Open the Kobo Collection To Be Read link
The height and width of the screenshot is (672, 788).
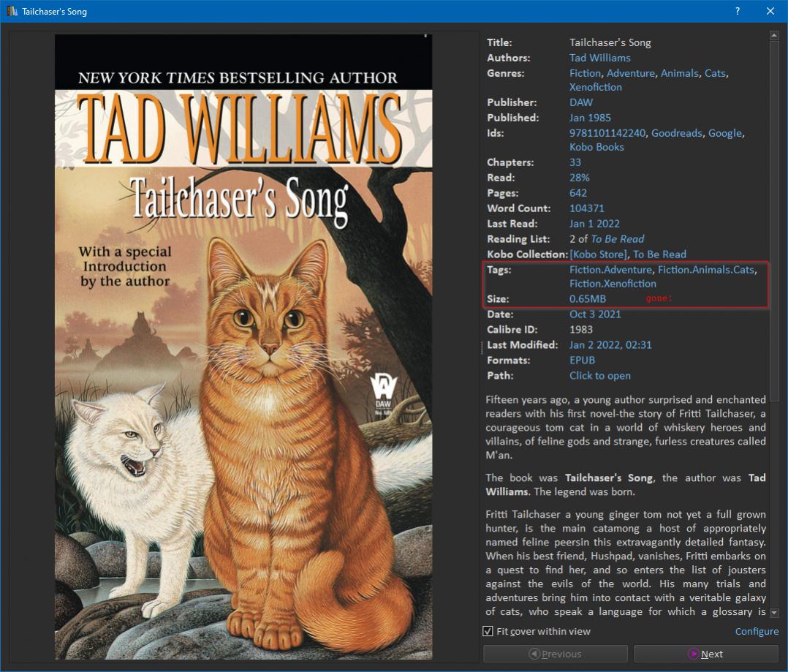[659, 254]
